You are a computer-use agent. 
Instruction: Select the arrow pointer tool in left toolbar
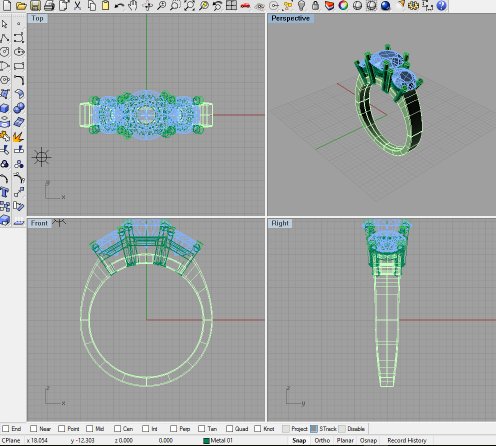pyautogui.click(x=4, y=24)
